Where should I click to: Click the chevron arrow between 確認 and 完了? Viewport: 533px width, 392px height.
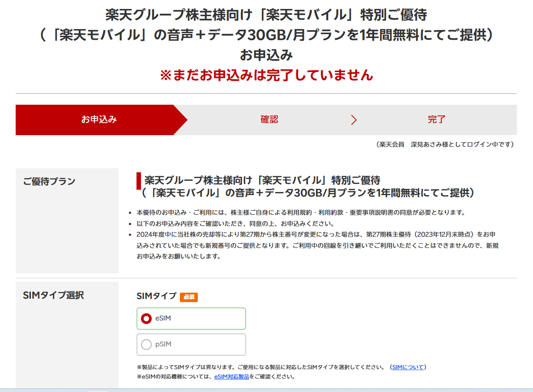(x=354, y=120)
